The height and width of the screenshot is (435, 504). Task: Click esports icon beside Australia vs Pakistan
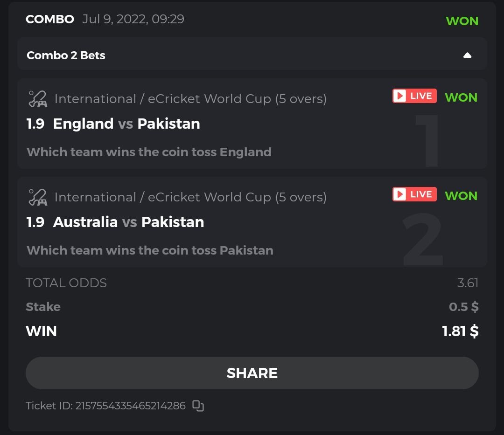37,197
